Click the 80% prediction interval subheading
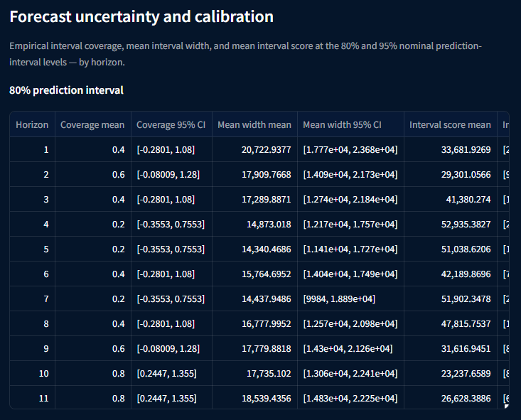This screenshot has width=521, height=420. pos(66,90)
